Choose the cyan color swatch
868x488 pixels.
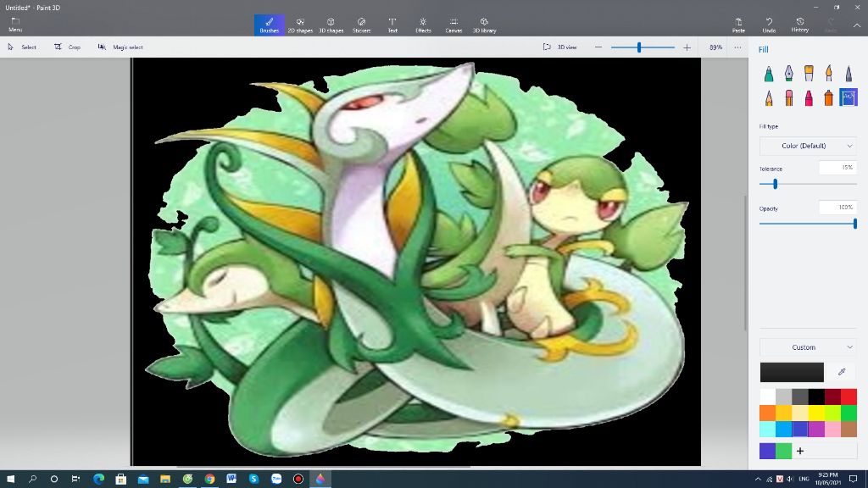(767, 429)
